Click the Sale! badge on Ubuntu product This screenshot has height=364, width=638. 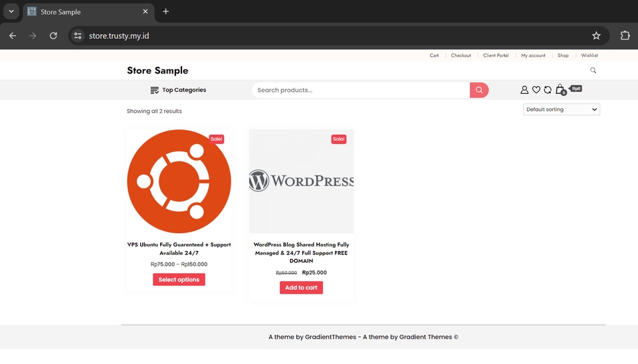click(217, 139)
